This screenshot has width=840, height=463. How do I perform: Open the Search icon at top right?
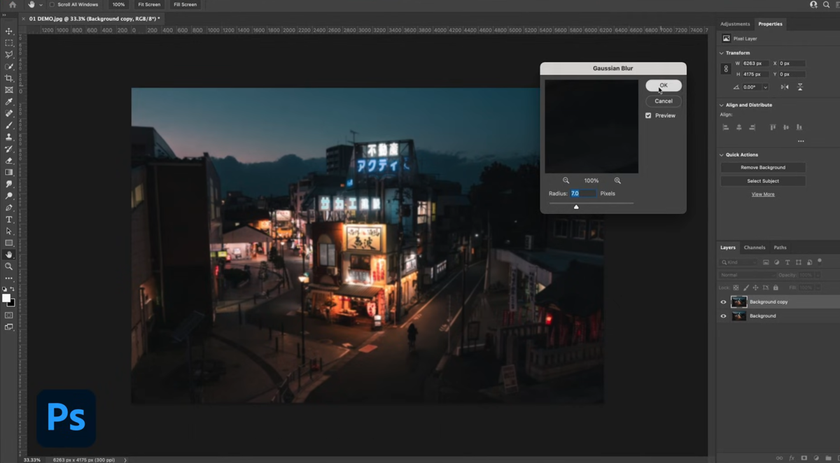[826, 4]
